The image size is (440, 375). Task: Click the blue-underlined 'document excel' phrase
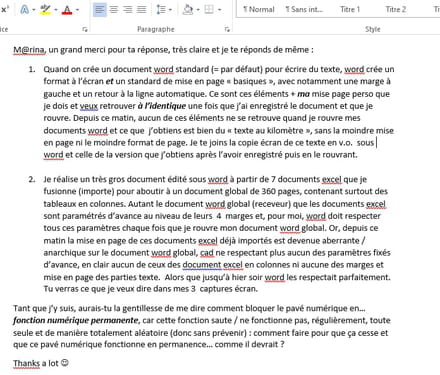coord(212,265)
